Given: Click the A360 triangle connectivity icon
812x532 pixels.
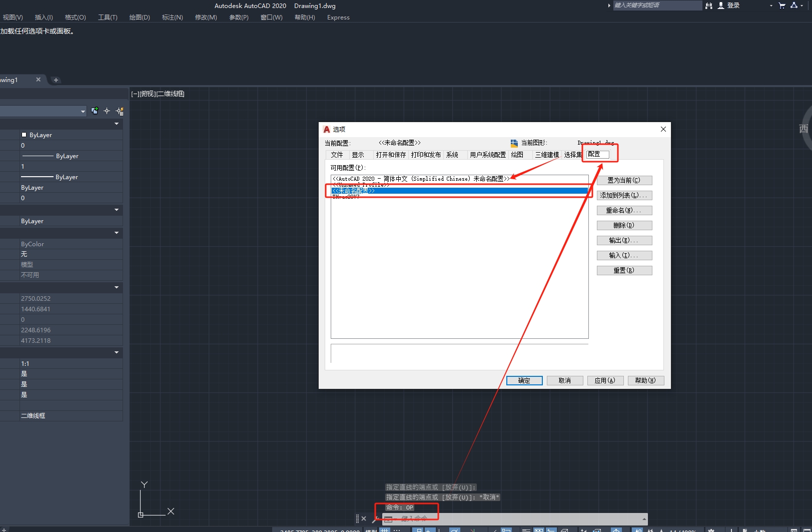Looking at the screenshot, I should (x=794, y=6).
